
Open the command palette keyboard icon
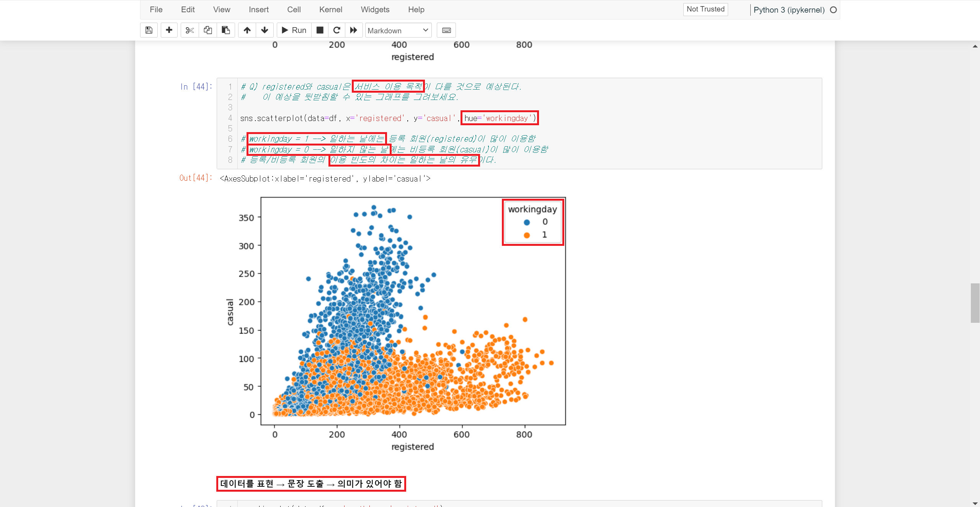[x=446, y=30]
